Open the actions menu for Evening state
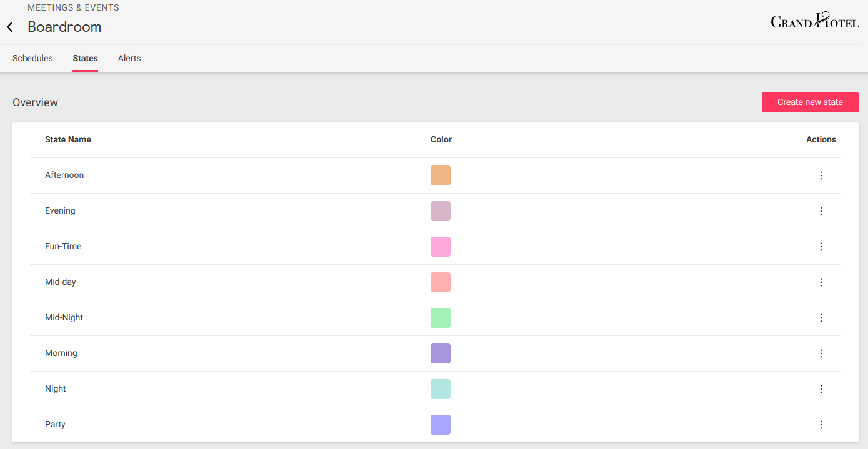 tap(821, 211)
